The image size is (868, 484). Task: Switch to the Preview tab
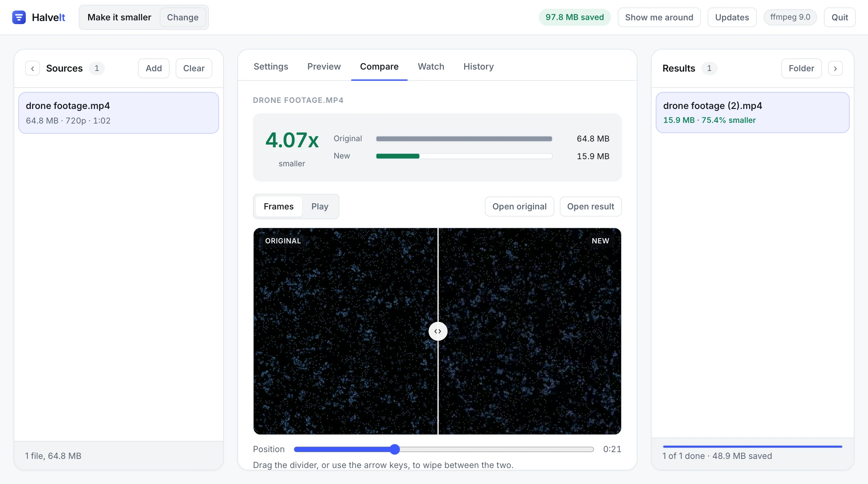pyautogui.click(x=324, y=67)
